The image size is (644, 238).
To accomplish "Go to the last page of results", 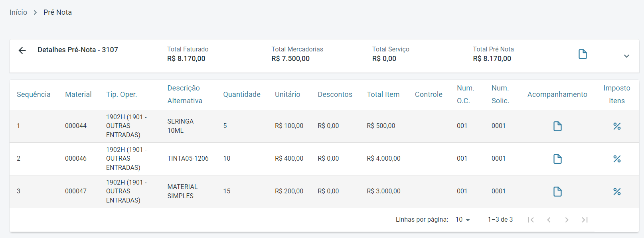I will click(585, 220).
